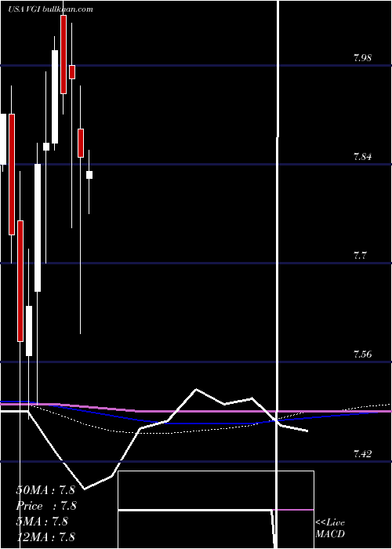The width and height of the screenshot is (392, 549).
Task: Select the Price : 7.8 readout
Action: coord(46,506)
